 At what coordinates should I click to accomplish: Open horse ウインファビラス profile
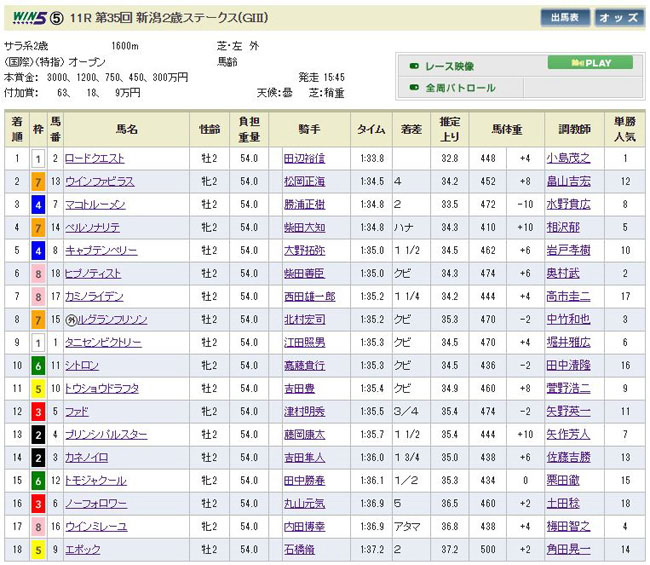[x=99, y=181]
